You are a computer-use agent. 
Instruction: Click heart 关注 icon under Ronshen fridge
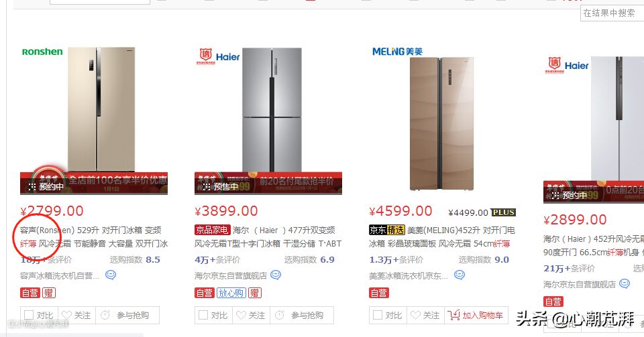[66, 315]
